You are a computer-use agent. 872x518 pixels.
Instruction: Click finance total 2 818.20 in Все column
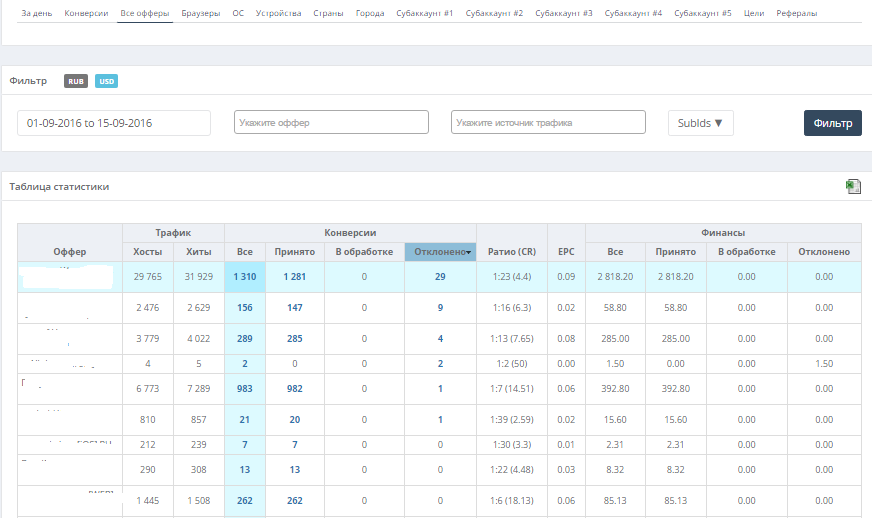[615, 277]
